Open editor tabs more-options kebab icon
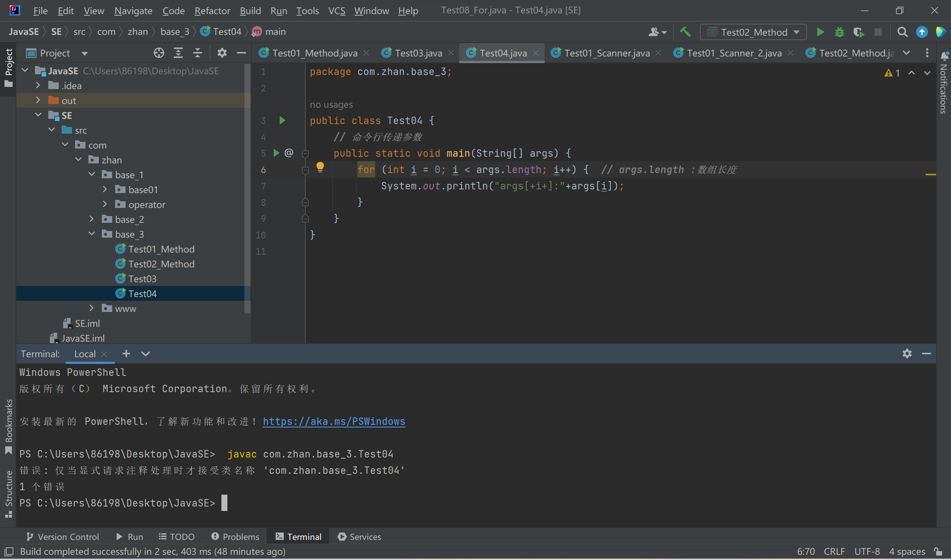The height and width of the screenshot is (560, 951). coord(927,53)
